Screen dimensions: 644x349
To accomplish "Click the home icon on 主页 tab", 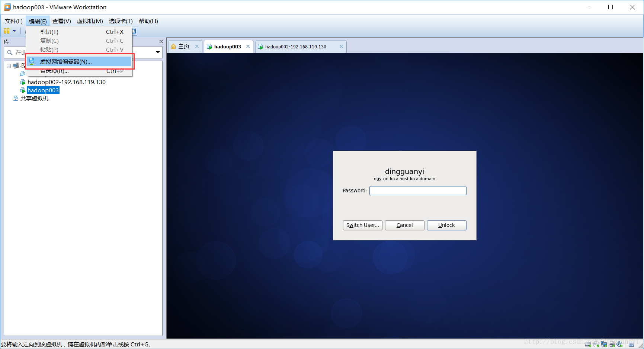I will click(173, 47).
